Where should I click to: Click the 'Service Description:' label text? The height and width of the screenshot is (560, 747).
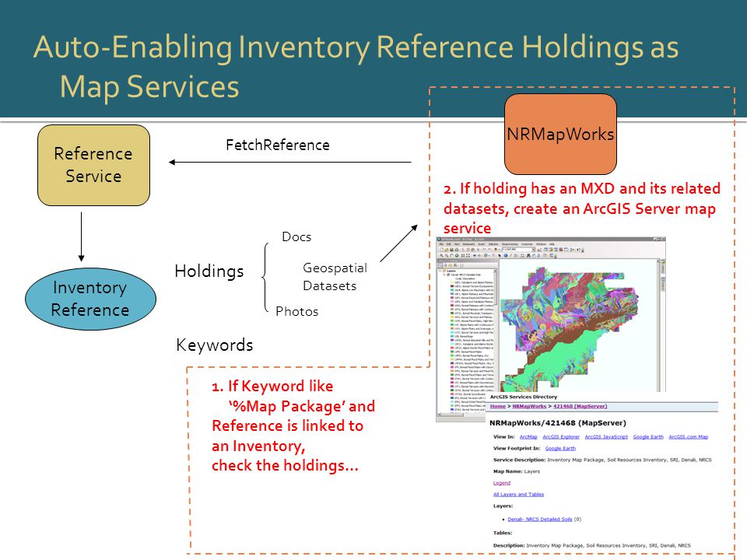tap(519, 460)
